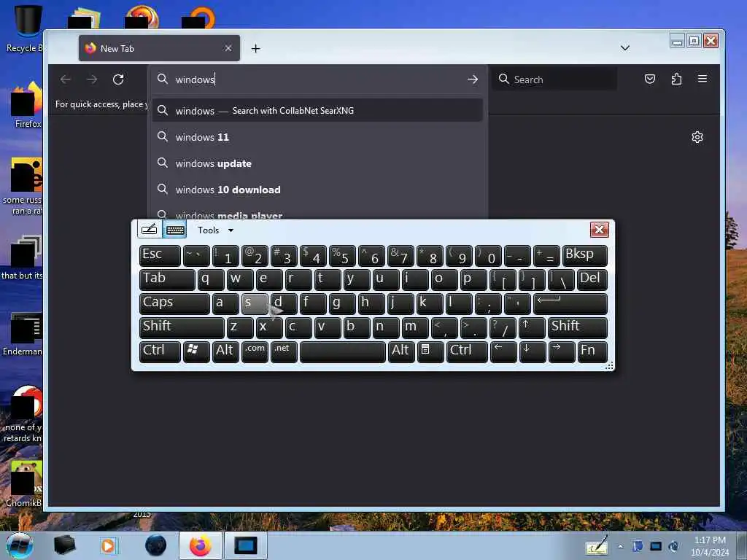Open the blue screen taskbar app
747x560 pixels.
(x=246, y=545)
